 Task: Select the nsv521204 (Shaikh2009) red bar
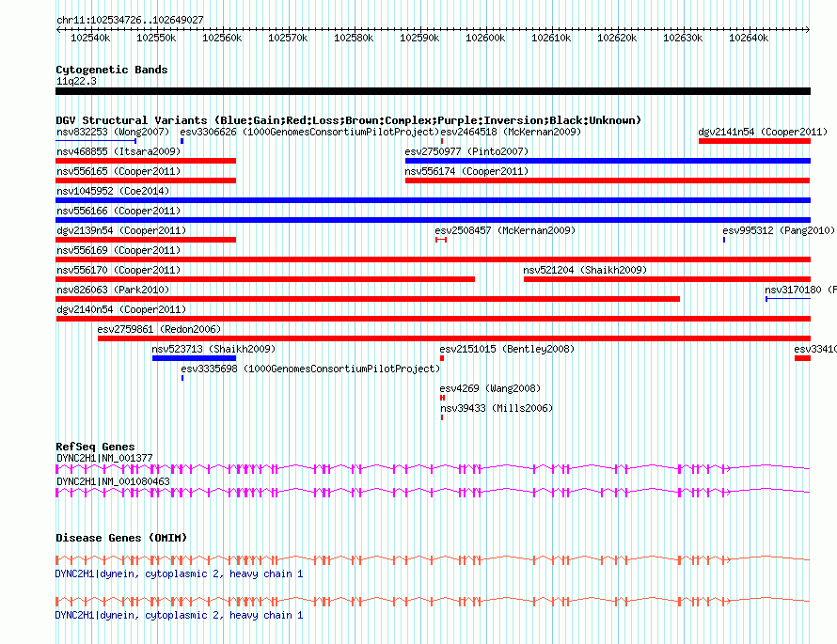pyautogui.click(x=668, y=279)
